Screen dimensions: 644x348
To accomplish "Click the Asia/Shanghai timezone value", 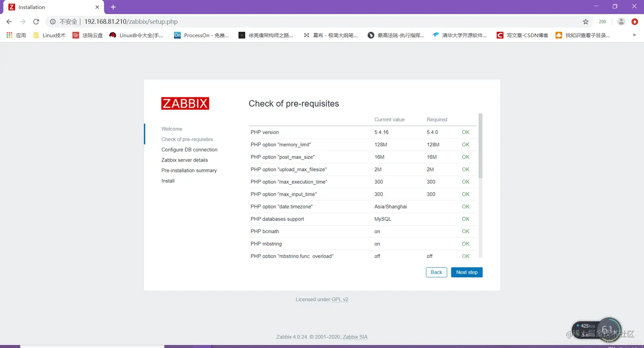I will (391, 207).
